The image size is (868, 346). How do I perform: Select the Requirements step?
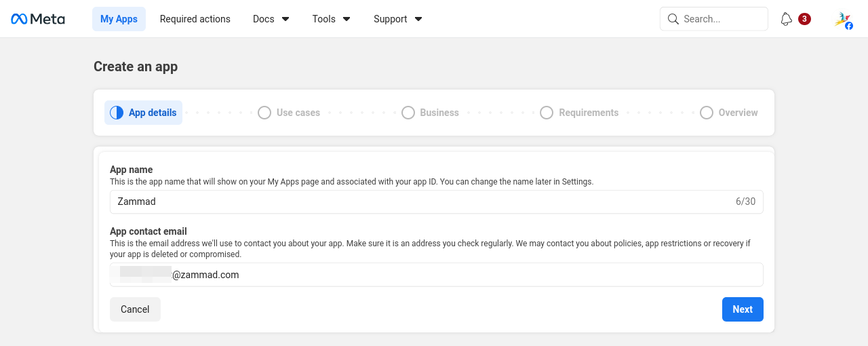(579, 113)
